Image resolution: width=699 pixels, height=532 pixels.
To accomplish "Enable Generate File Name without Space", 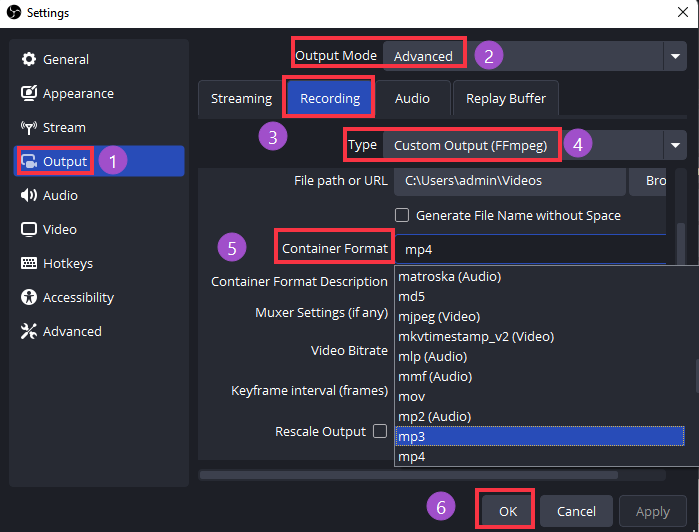I will (x=402, y=215).
